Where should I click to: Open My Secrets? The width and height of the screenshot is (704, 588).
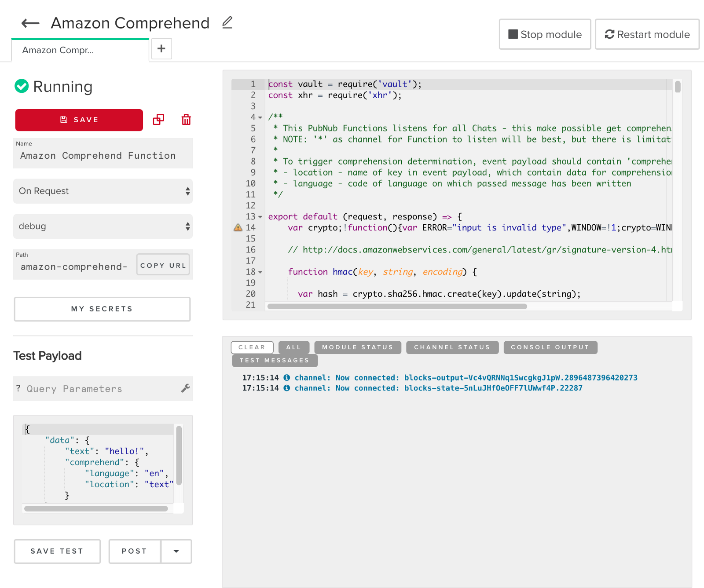pos(102,309)
